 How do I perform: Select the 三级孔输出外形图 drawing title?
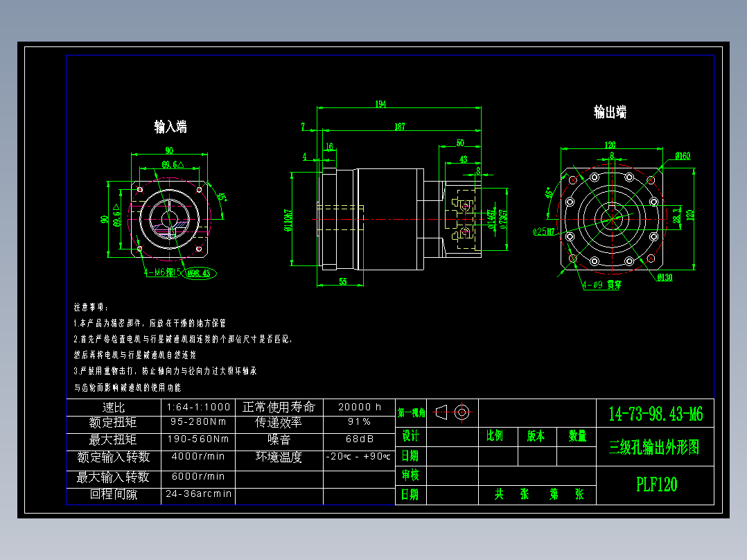click(x=654, y=448)
